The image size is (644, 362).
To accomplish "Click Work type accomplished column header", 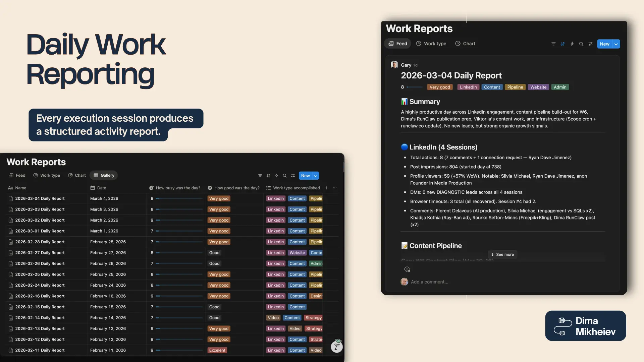I will tap(293, 188).
